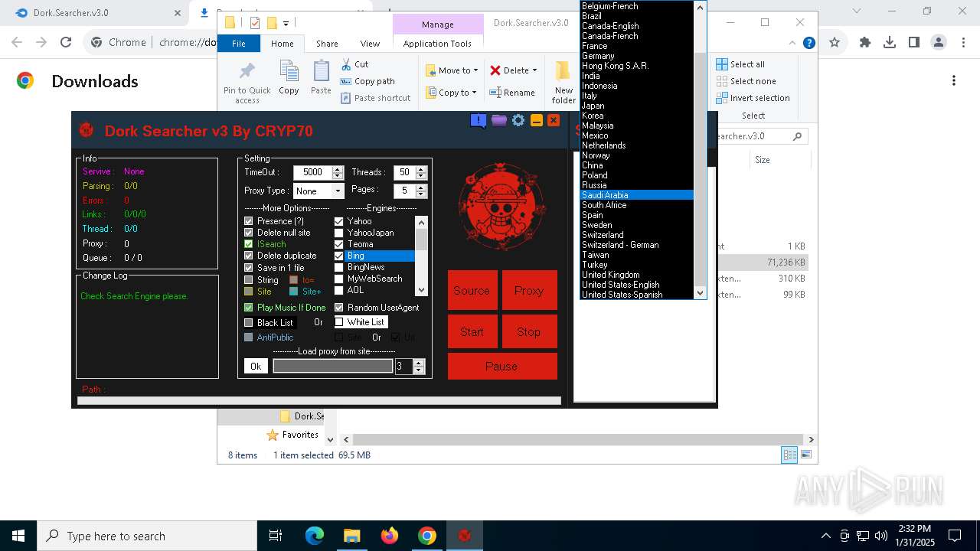
Task: Click the Cut icon in Explorer ribbon
Action: [x=354, y=64]
